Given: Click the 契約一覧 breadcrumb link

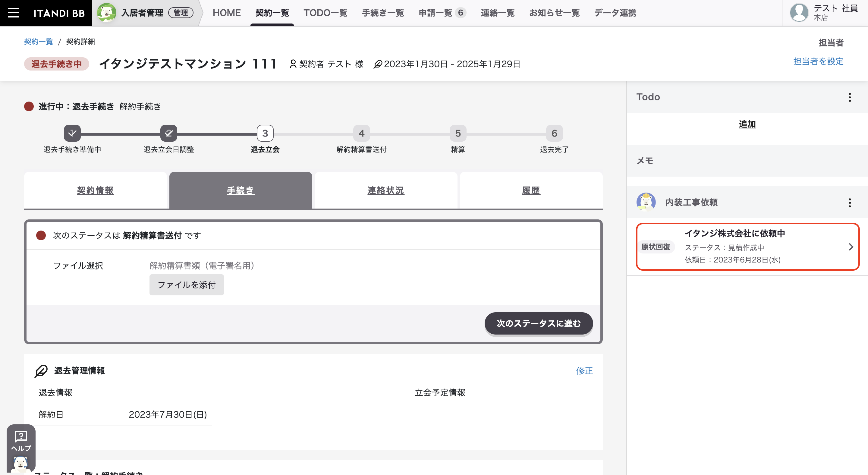Looking at the screenshot, I should coord(38,41).
